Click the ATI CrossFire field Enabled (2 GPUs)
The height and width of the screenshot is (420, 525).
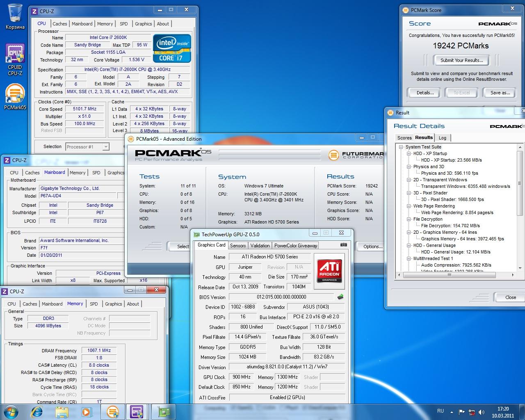(287, 397)
